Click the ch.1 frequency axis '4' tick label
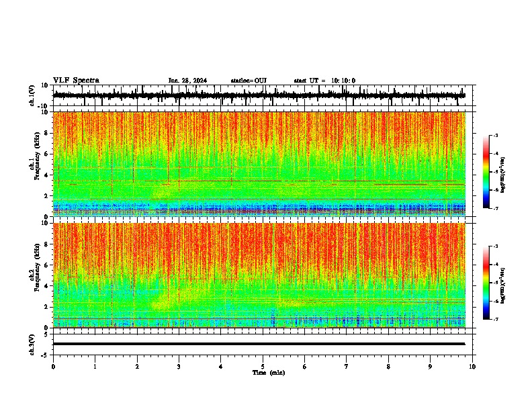 pos(47,175)
